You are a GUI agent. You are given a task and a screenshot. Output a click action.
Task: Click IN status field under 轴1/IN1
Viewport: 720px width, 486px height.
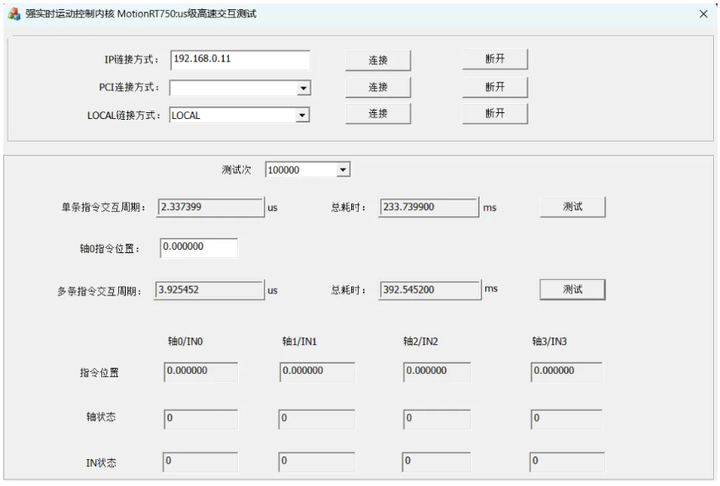click(316, 462)
